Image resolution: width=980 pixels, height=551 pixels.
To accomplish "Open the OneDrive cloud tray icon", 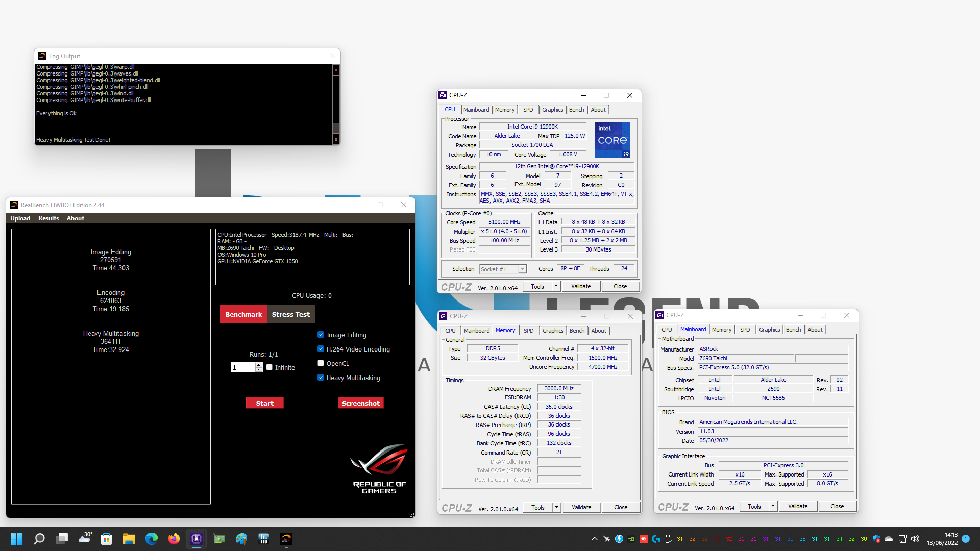I will coord(889,539).
